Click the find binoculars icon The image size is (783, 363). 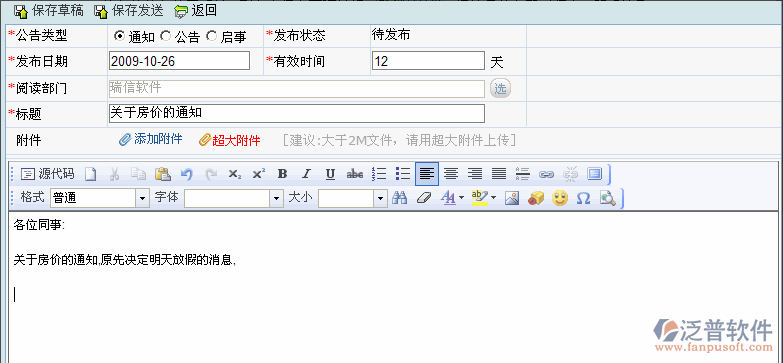(x=399, y=198)
